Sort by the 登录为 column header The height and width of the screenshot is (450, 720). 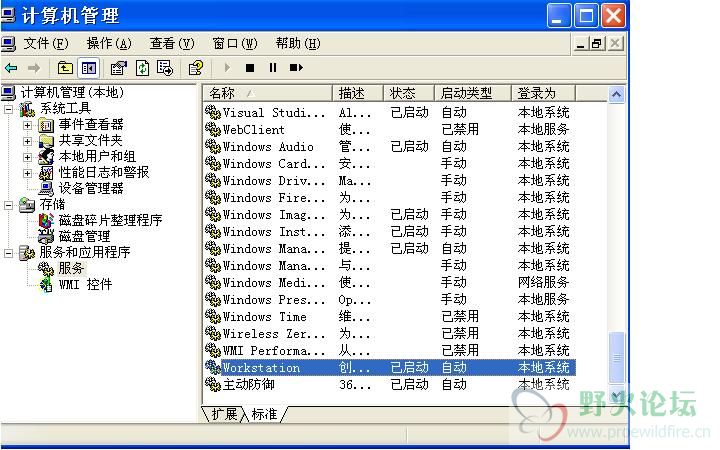click(544, 93)
